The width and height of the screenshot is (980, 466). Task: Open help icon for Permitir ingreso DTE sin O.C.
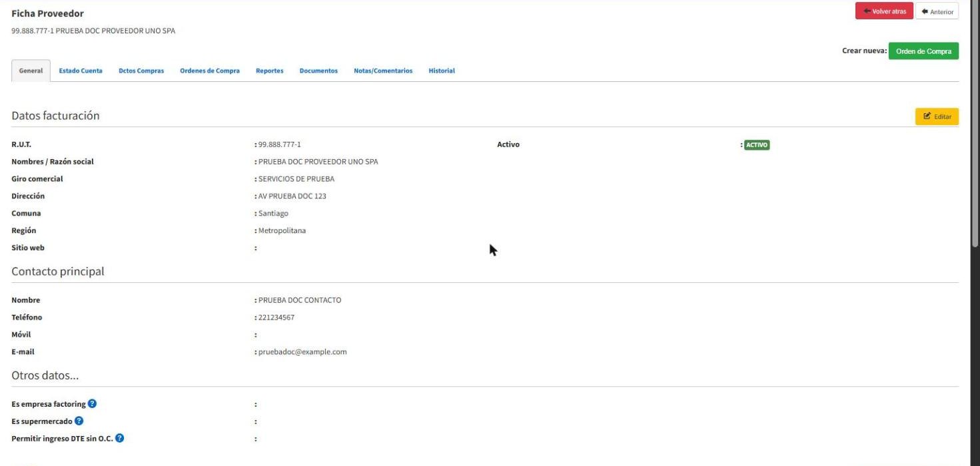120,438
